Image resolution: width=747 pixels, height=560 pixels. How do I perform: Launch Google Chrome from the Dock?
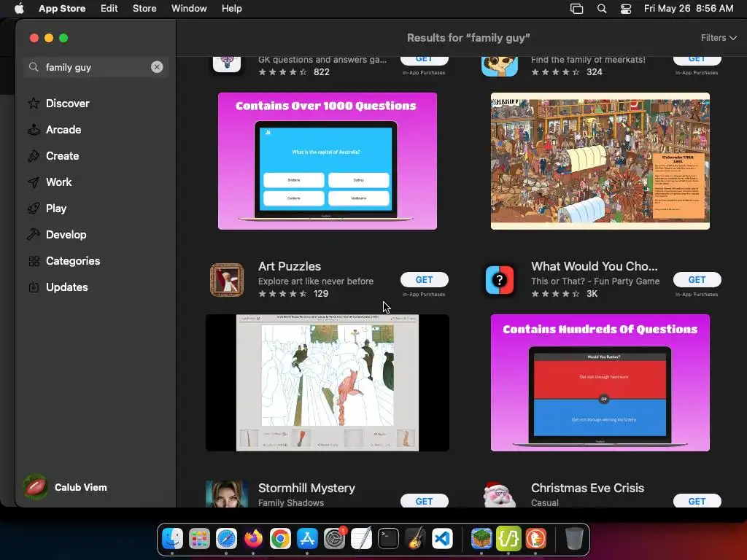tap(280, 539)
